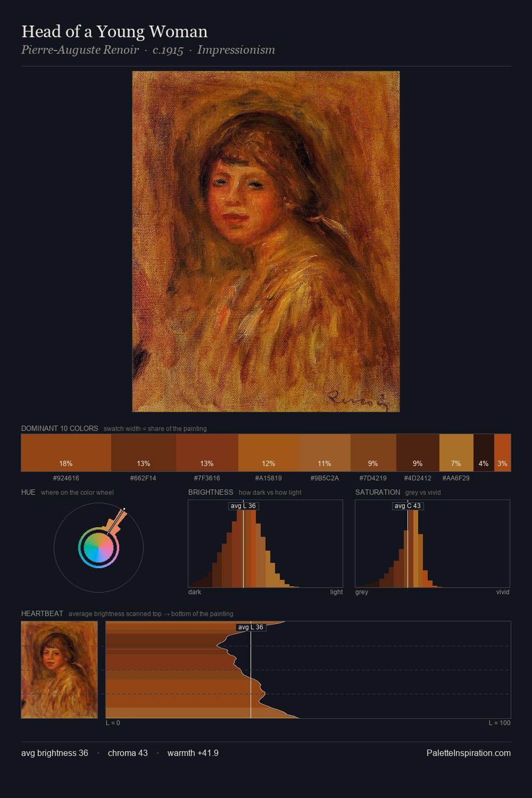Click the brightness histogram chart
Screen dimensions: 532x798
click(265, 544)
